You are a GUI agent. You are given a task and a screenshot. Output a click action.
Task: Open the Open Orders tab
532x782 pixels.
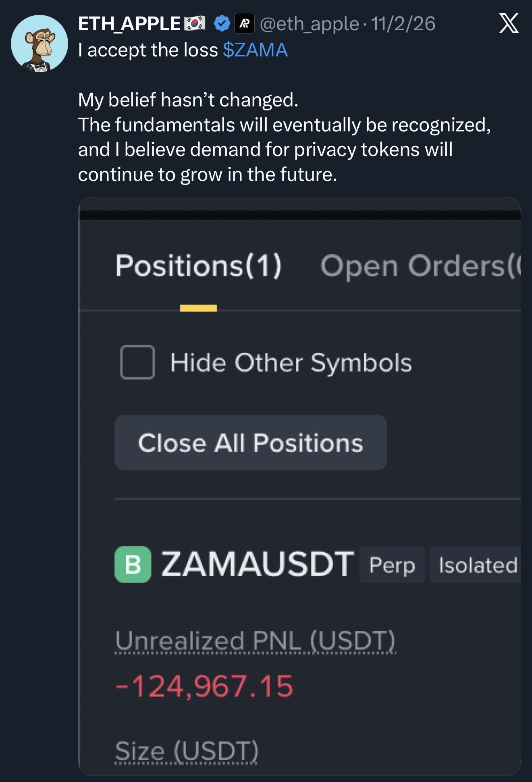coord(419,266)
